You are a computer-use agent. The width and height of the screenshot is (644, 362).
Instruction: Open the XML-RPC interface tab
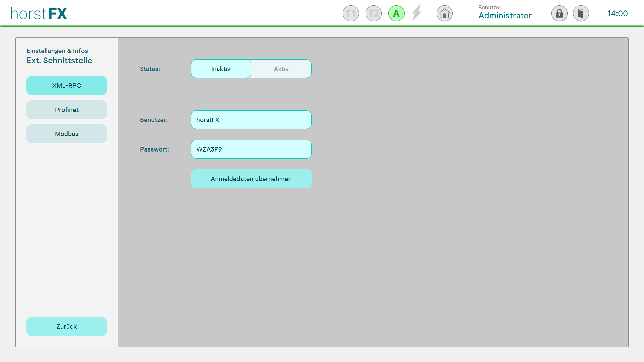tap(67, 85)
